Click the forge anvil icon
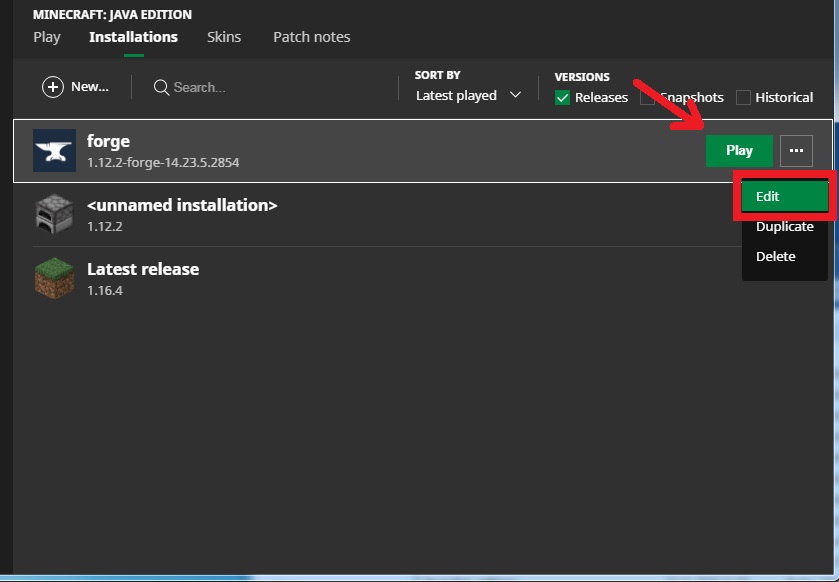The height and width of the screenshot is (582, 839). (55, 150)
